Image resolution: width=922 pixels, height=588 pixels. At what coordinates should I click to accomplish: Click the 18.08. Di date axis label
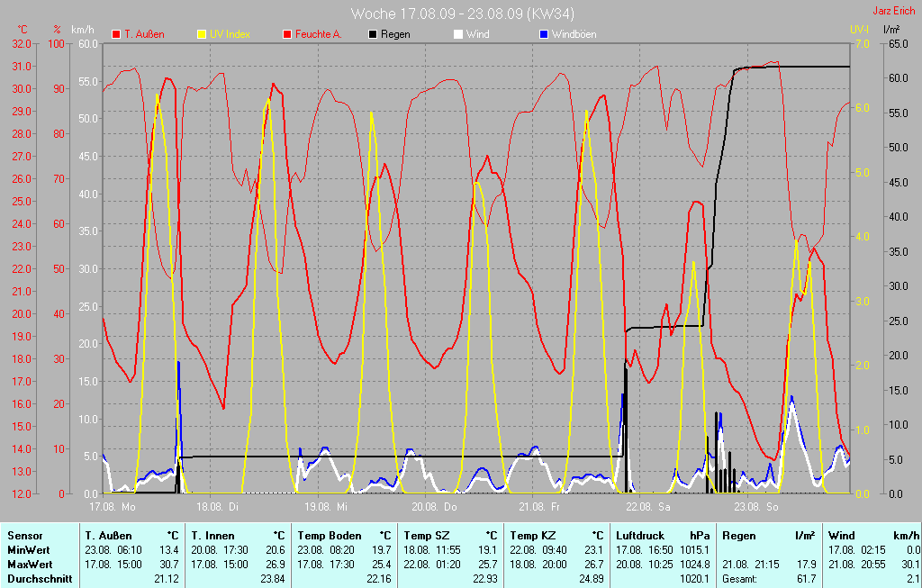[218, 506]
